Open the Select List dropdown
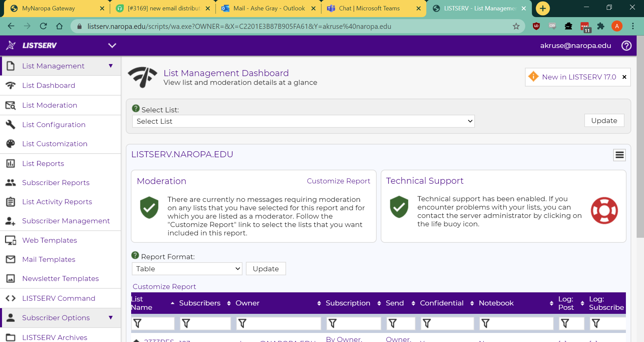The height and width of the screenshot is (342, 644). point(303,121)
